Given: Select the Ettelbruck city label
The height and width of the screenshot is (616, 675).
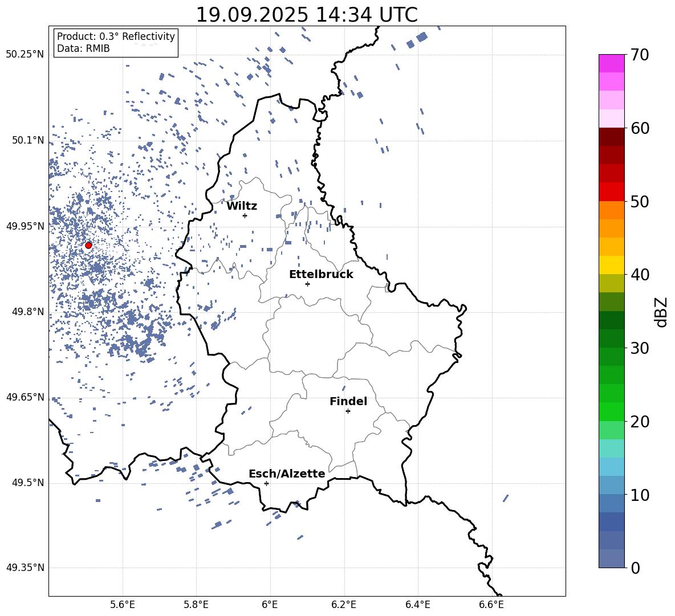Looking at the screenshot, I should pos(320,274).
